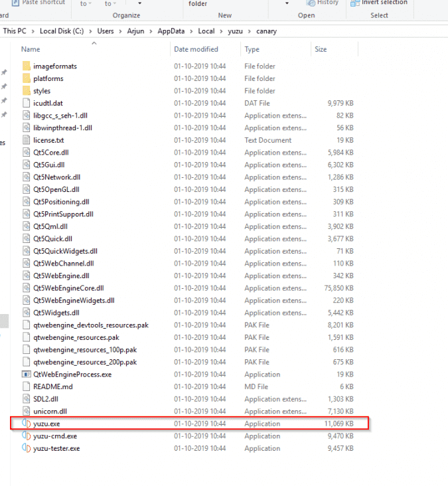The width and height of the screenshot is (448, 486).
Task: Click the 11,069 KB size of yuzu.exe
Action: coord(338,424)
